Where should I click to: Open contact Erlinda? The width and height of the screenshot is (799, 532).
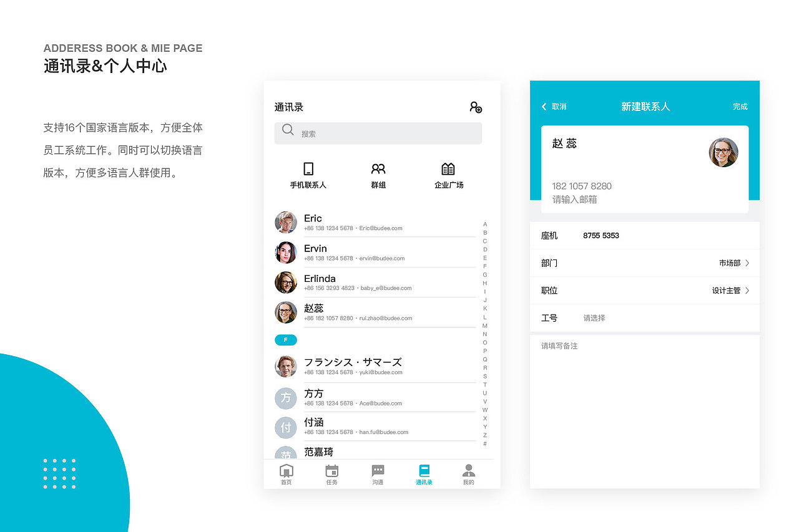pos(375,282)
